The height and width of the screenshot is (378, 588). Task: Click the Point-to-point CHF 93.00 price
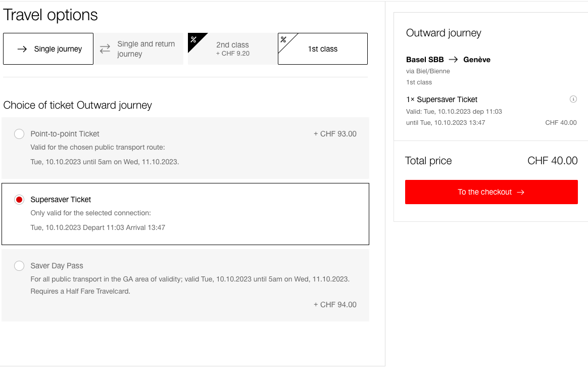click(335, 134)
